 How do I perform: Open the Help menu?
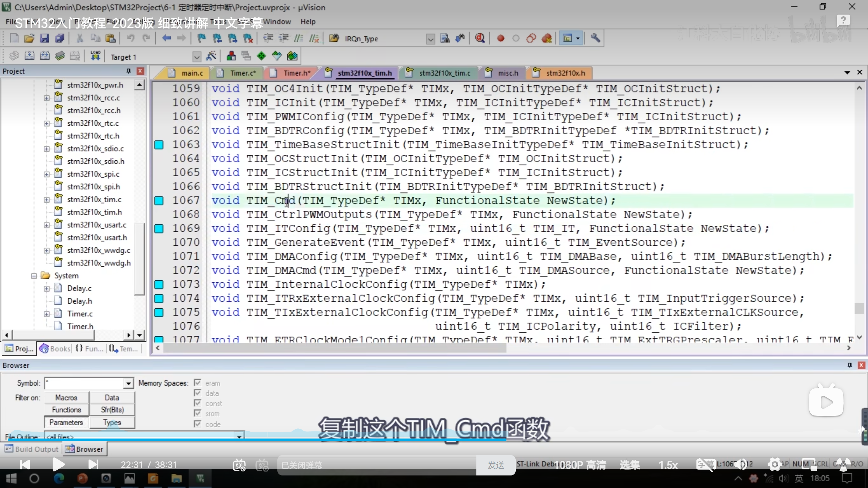pyautogui.click(x=308, y=22)
